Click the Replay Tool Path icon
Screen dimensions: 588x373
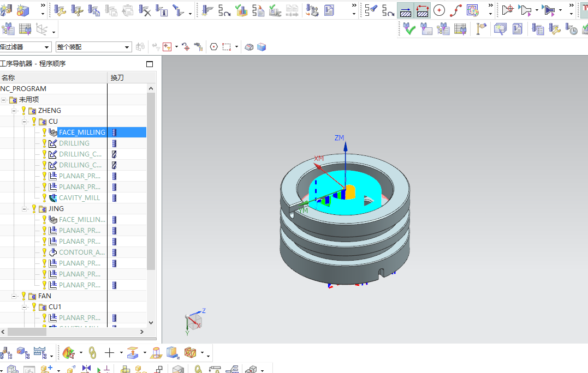point(224,10)
